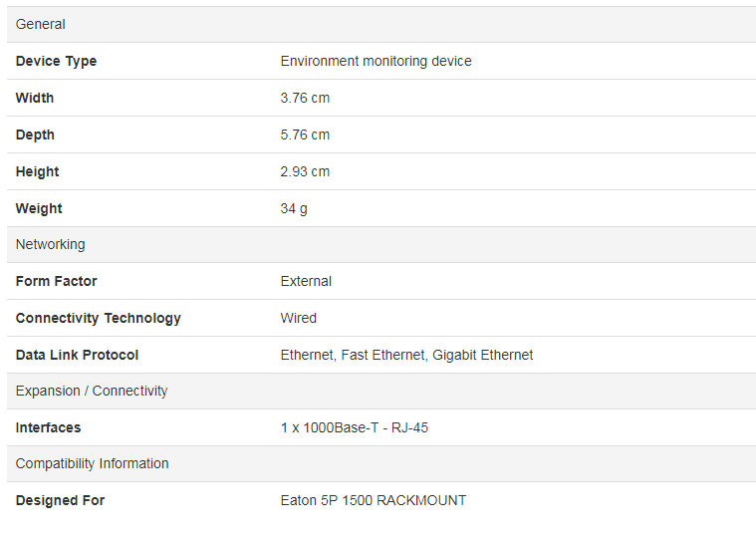This screenshot has height=539, width=756.
Task: Select the 2.93 cm height value
Action: click(305, 171)
